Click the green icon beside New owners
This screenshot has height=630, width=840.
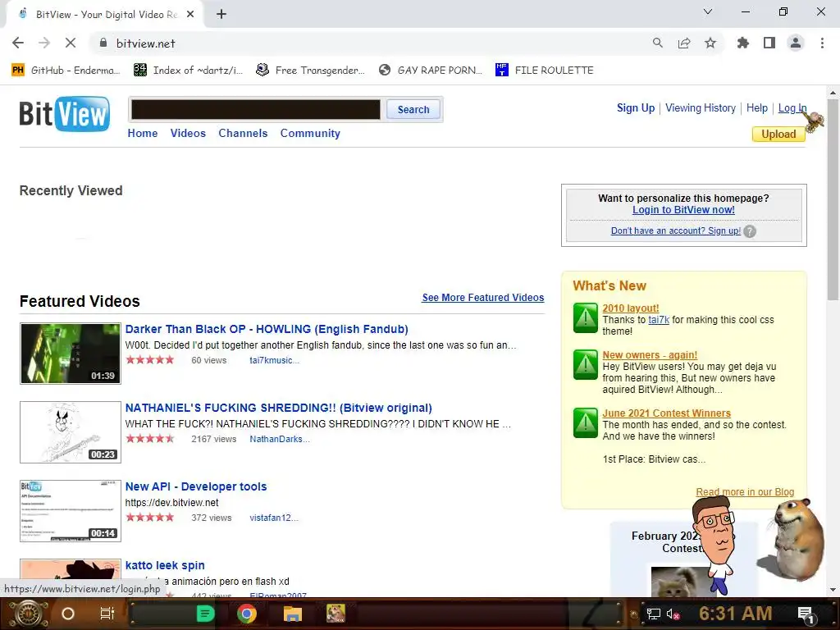point(586,364)
